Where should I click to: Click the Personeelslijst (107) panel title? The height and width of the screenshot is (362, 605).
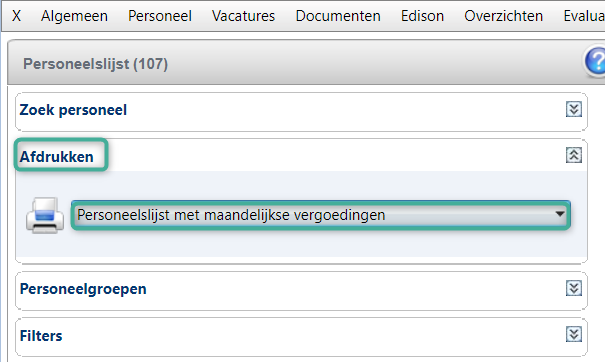(x=95, y=64)
